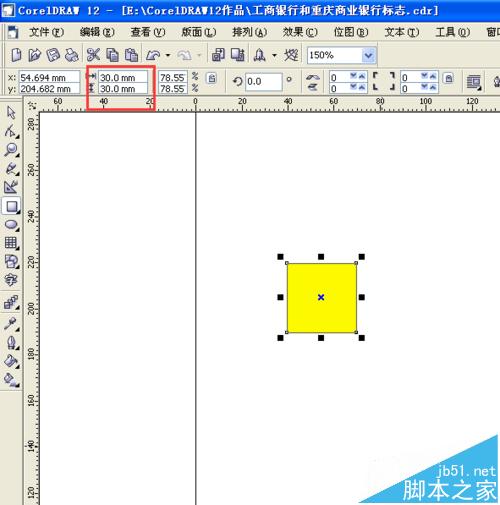Click the Open file icon

click(x=34, y=55)
